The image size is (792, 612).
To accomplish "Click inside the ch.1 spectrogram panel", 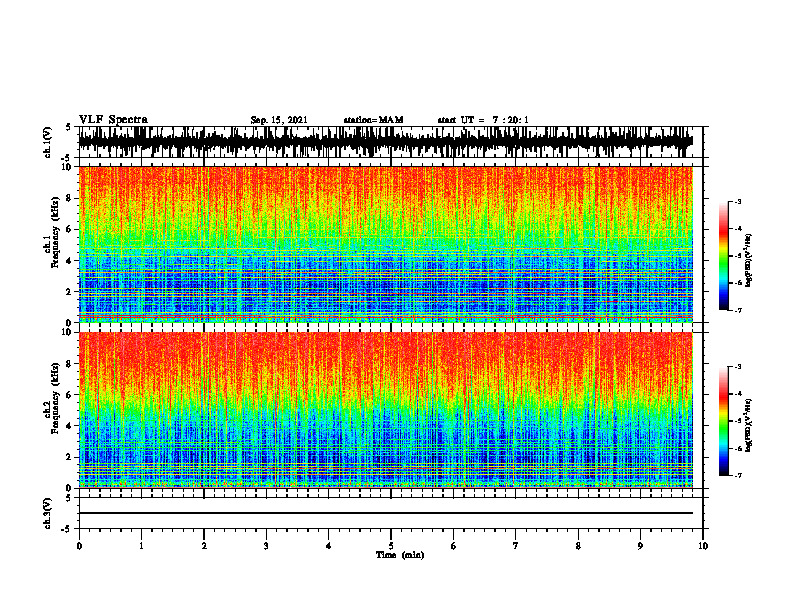I will pyautogui.click(x=386, y=244).
